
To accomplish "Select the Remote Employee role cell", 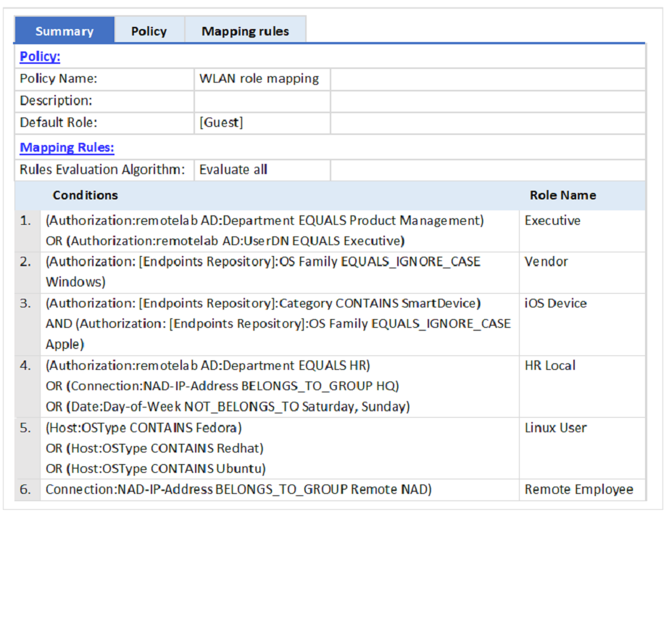I will point(578,490).
